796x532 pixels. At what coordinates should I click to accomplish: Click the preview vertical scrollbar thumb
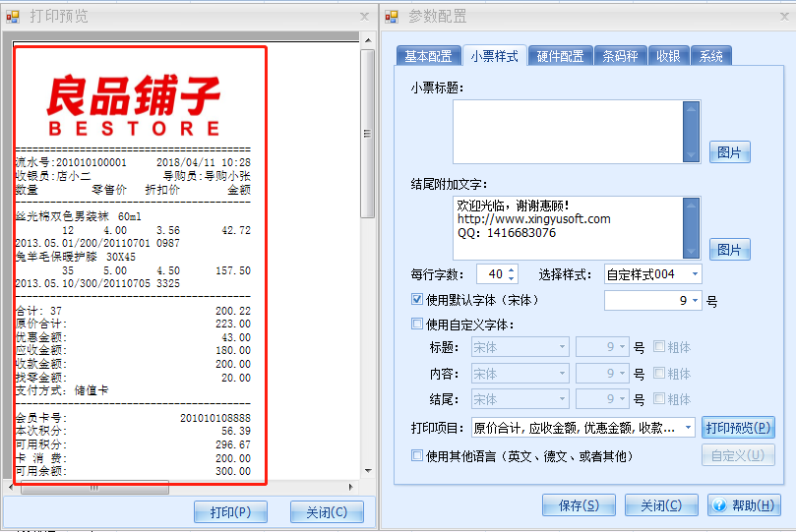pos(368,134)
